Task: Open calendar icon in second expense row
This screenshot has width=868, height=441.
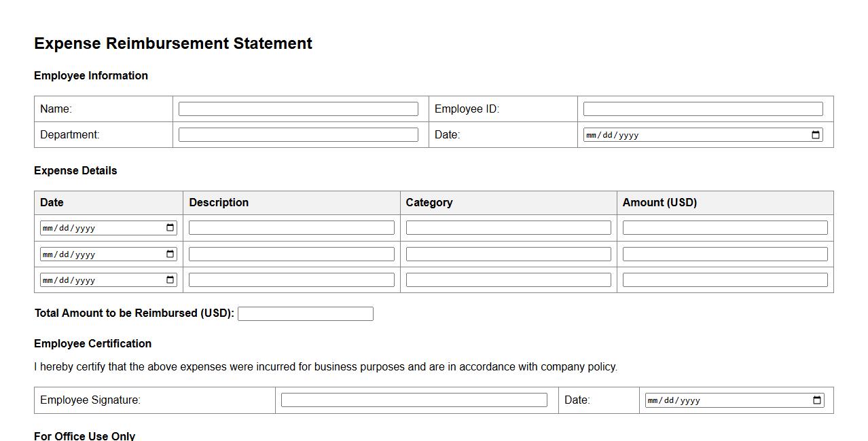Action: pyautogui.click(x=170, y=254)
